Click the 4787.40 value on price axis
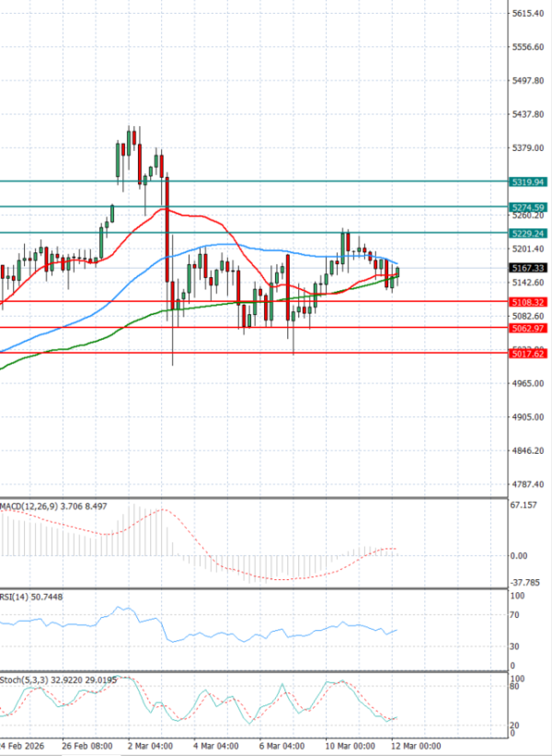 tap(527, 484)
